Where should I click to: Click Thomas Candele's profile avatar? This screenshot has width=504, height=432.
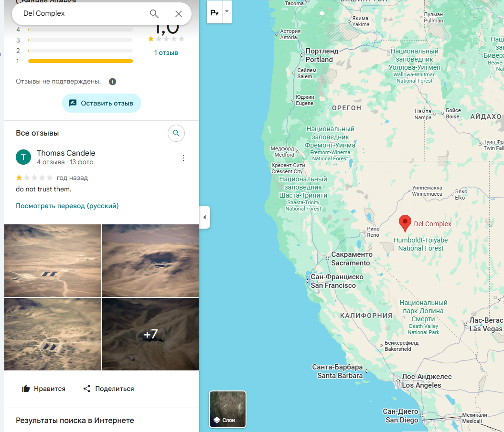[23, 157]
